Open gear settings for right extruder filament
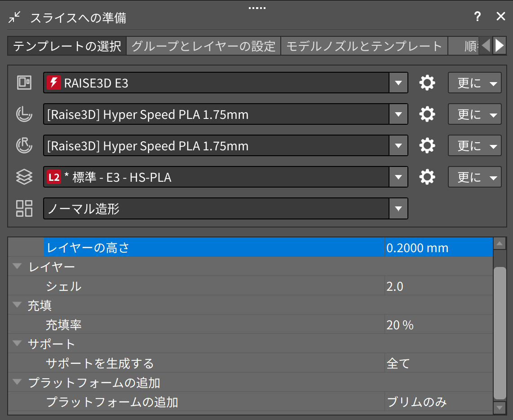The image size is (513, 420). [427, 145]
